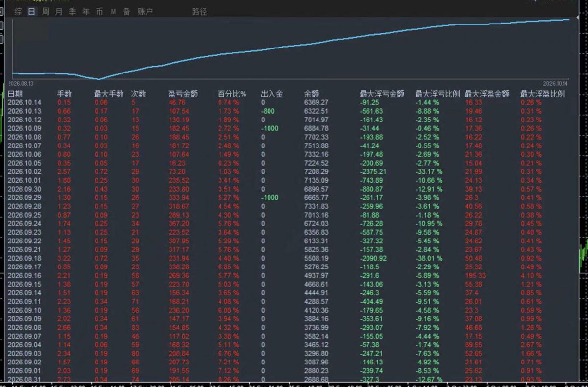Screen dimensions: 588x387
Task: Click the 最大浮亏比例 column header
Action: click(x=438, y=94)
